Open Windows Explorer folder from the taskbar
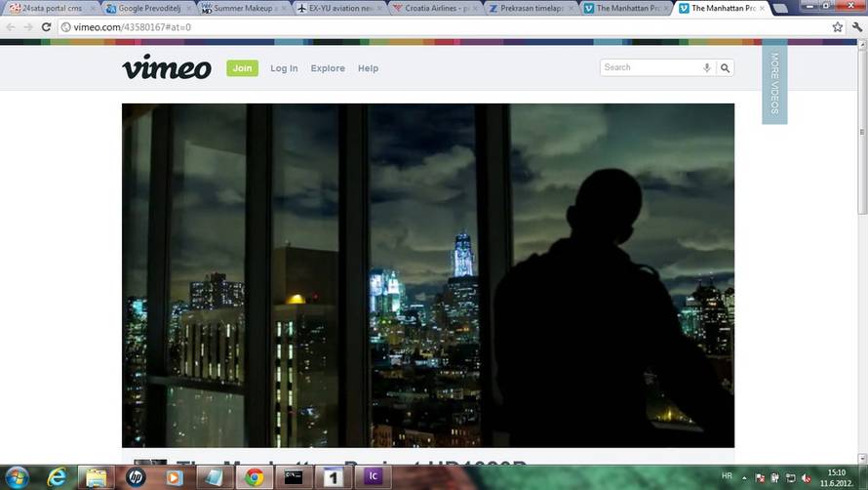This screenshot has width=868, height=490. point(96,476)
